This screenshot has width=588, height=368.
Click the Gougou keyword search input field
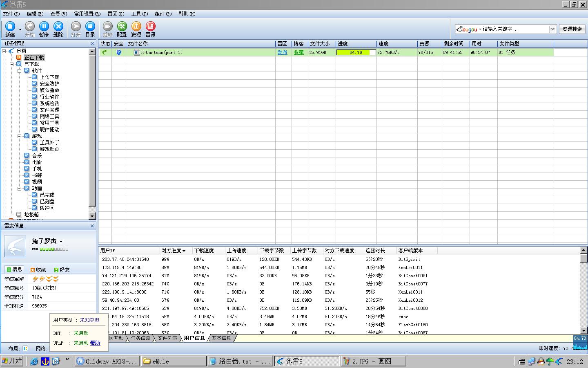click(515, 29)
